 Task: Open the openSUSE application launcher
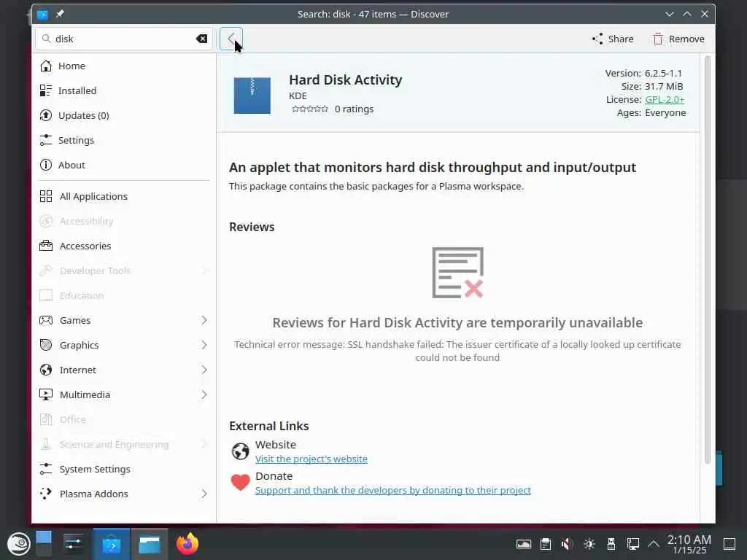[x=18, y=544]
